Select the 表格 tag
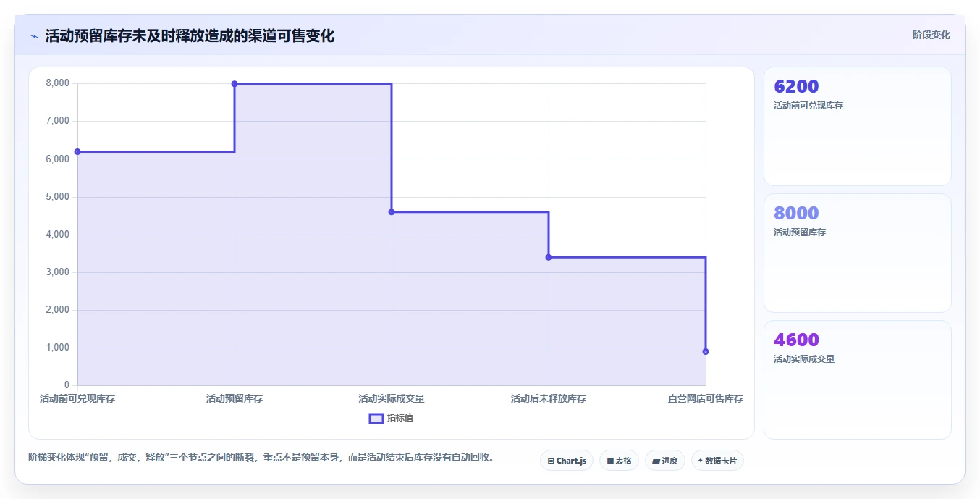980x499 pixels. 619,461
